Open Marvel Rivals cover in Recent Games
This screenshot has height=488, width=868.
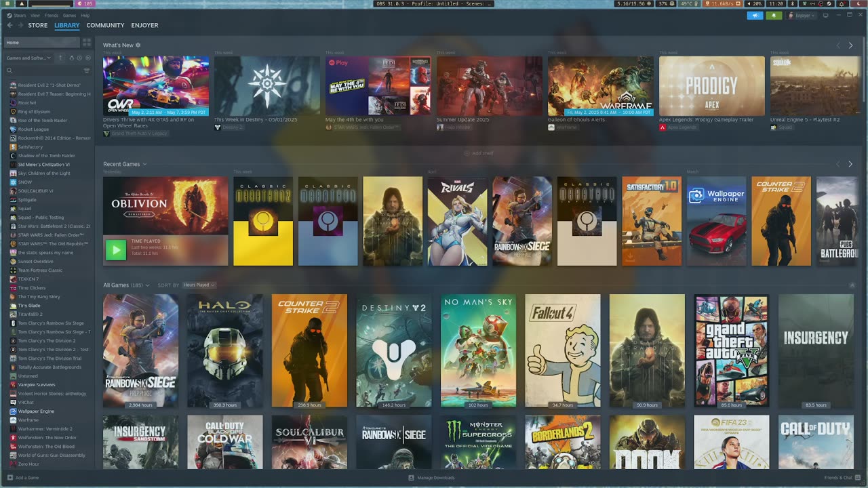click(x=457, y=222)
